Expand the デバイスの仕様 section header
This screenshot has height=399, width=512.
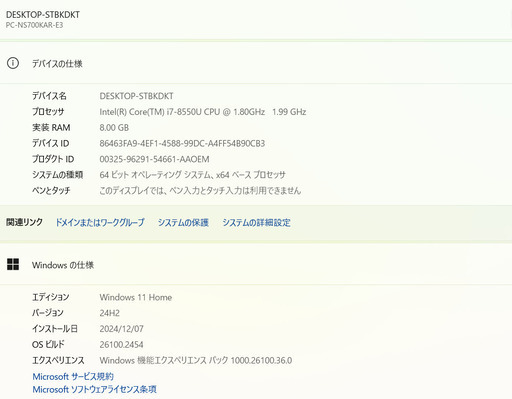[x=256, y=63]
